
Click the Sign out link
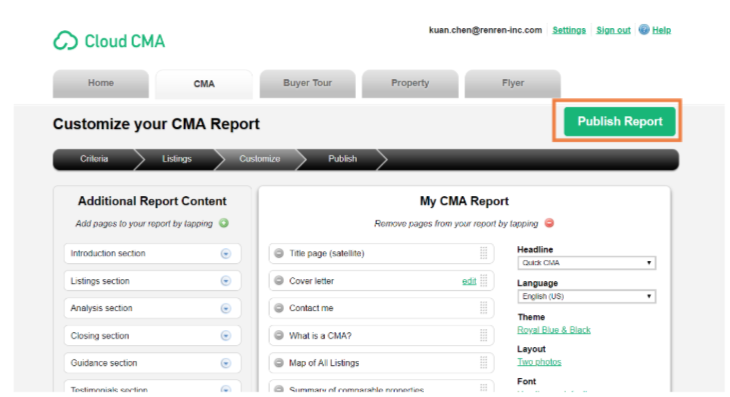click(613, 30)
